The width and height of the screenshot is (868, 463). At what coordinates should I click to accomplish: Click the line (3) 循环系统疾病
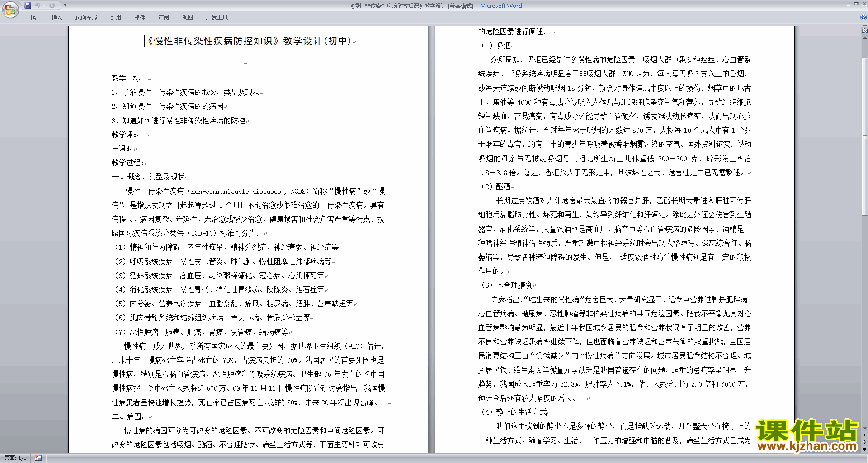tap(219, 276)
